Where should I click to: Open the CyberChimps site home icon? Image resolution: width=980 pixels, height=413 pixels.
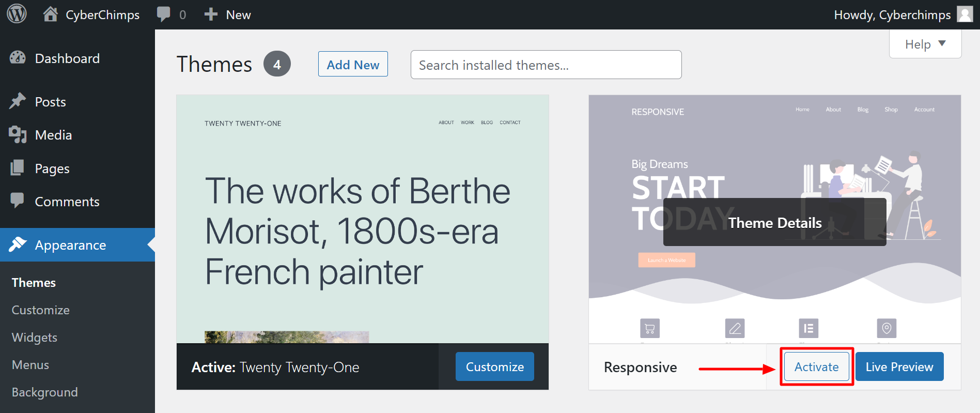(50, 14)
